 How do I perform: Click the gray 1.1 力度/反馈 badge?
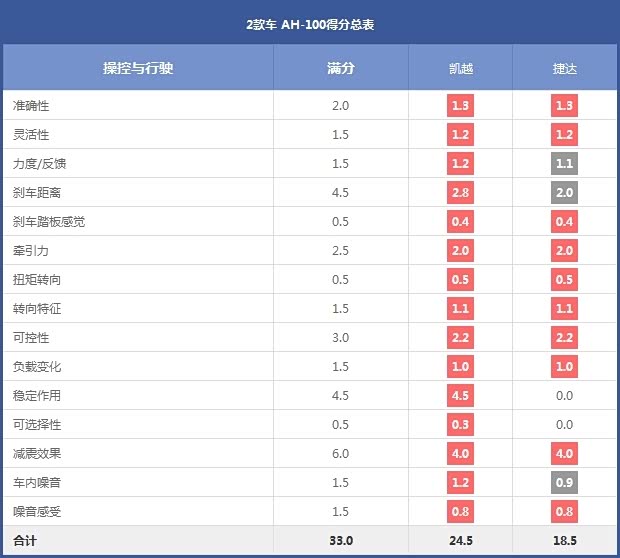564,163
